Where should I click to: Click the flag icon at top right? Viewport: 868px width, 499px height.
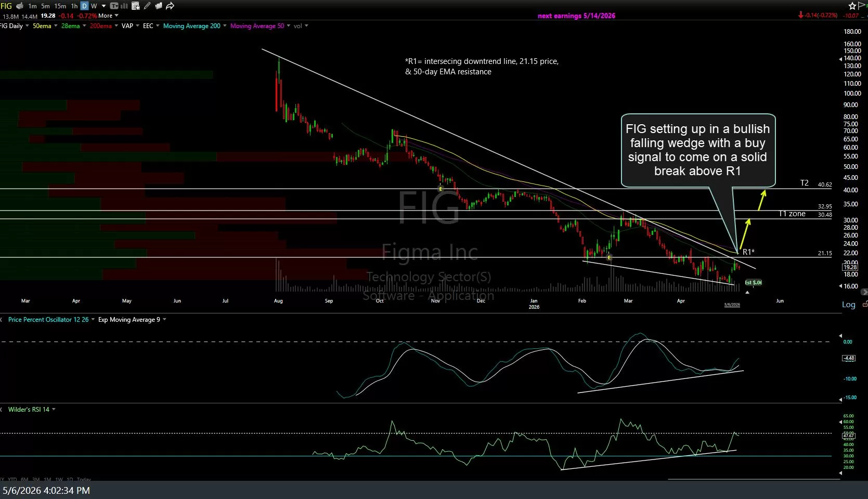(x=862, y=6)
